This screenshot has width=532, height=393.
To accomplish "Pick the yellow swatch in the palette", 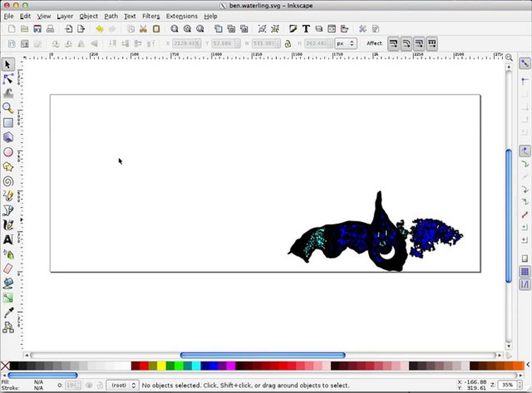I will click(x=161, y=366).
